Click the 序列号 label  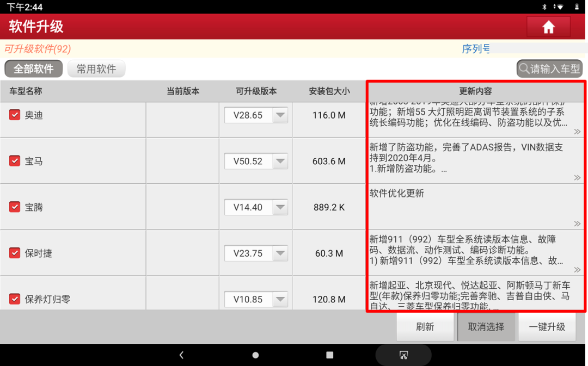click(475, 49)
